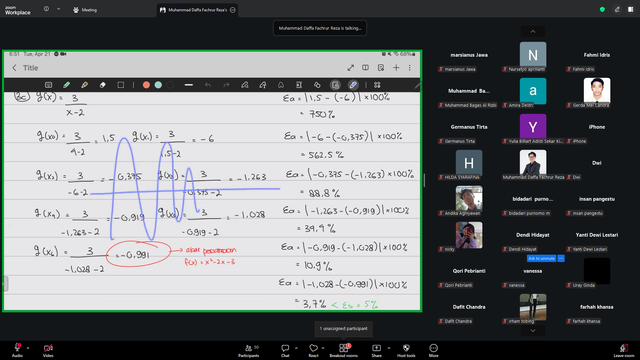Click Qori Pebrianti participant name

pyautogui.click(x=469, y=271)
